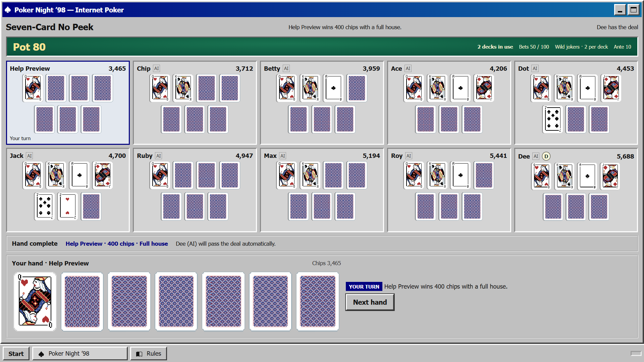The width and height of the screenshot is (644, 362).
Task: Click Ace's jack of diamonds card
Action: click(x=484, y=88)
